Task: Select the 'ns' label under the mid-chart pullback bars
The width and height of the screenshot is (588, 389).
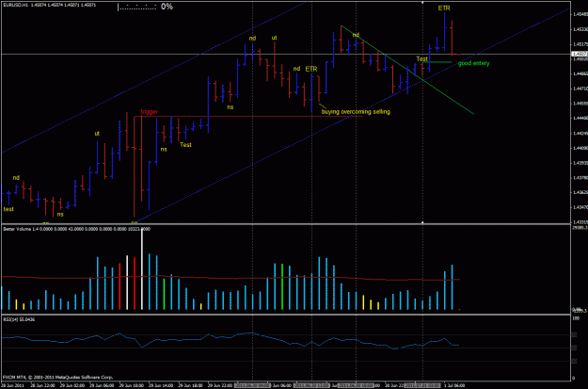Action: point(230,107)
